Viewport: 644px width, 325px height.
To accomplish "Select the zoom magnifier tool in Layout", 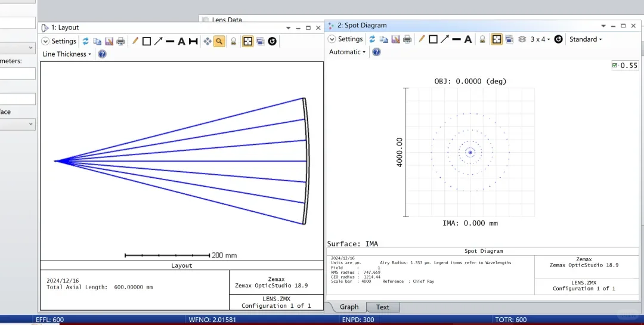I will tap(219, 41).
